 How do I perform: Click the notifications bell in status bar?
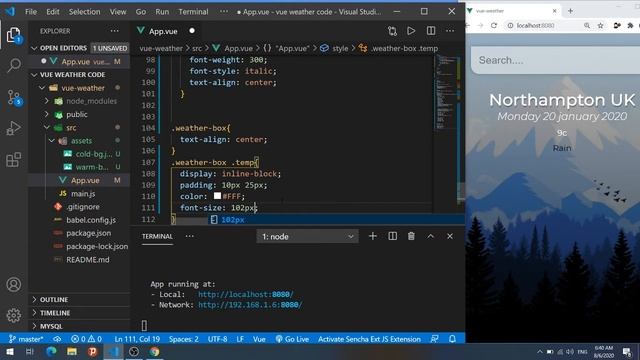pyautogui.click(x=452, y=339)
